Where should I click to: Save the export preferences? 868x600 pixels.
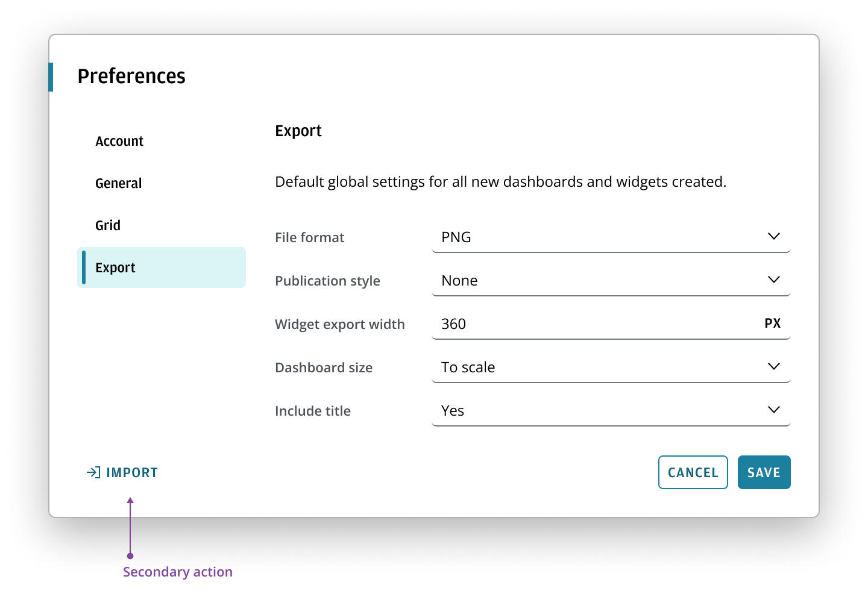pyautogui.click(x=764, y=472)
